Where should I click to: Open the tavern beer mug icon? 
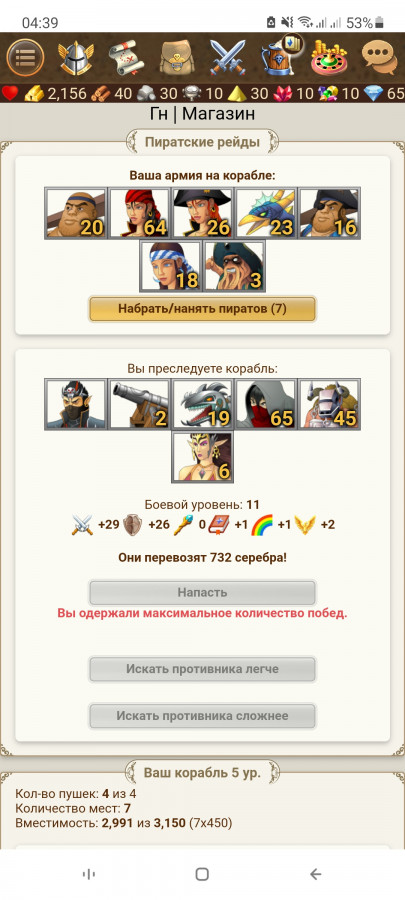point(280,56)
